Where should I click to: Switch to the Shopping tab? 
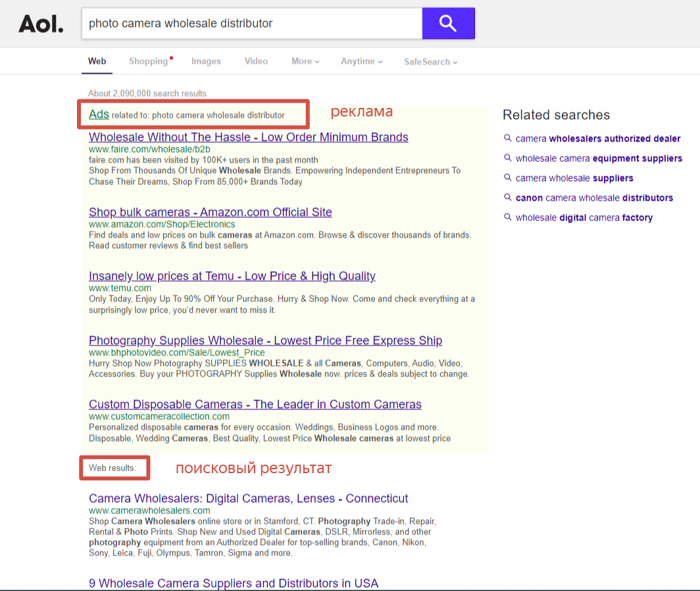[x=149, y=61]
